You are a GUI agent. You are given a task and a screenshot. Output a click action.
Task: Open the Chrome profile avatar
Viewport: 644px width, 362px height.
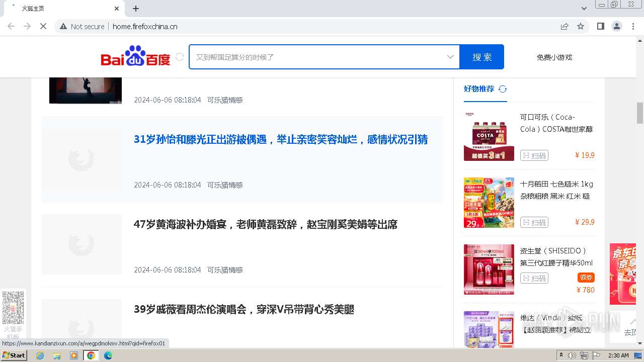click(616, 26)
